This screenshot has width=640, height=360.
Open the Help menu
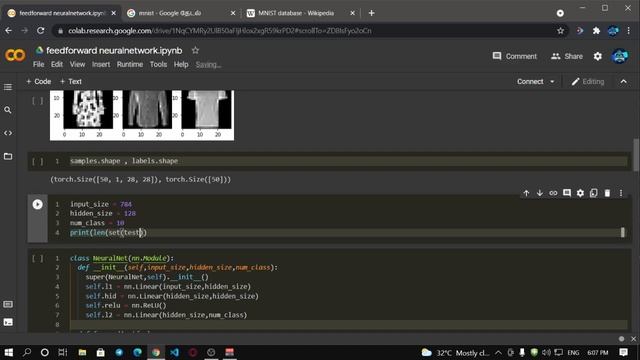point(181,64)
